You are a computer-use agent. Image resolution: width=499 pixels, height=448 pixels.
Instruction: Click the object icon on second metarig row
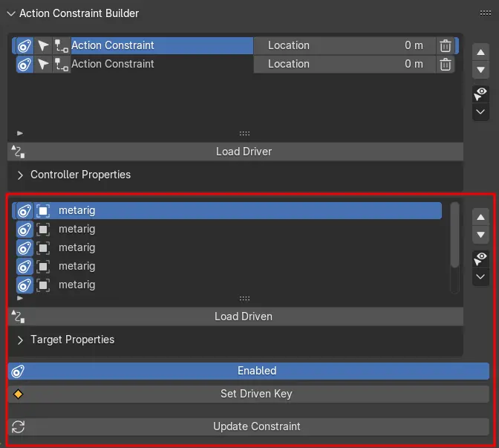coord(43,230)
